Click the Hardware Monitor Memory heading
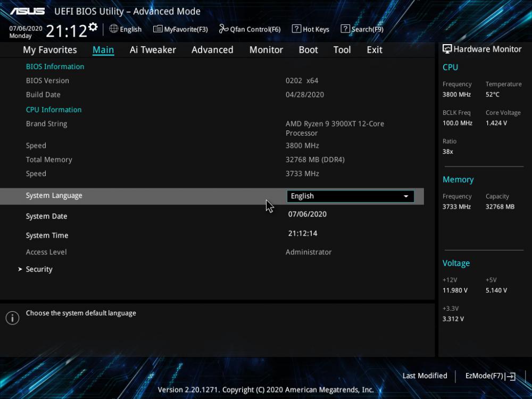The image size is (532, 399). coord(458,180)
